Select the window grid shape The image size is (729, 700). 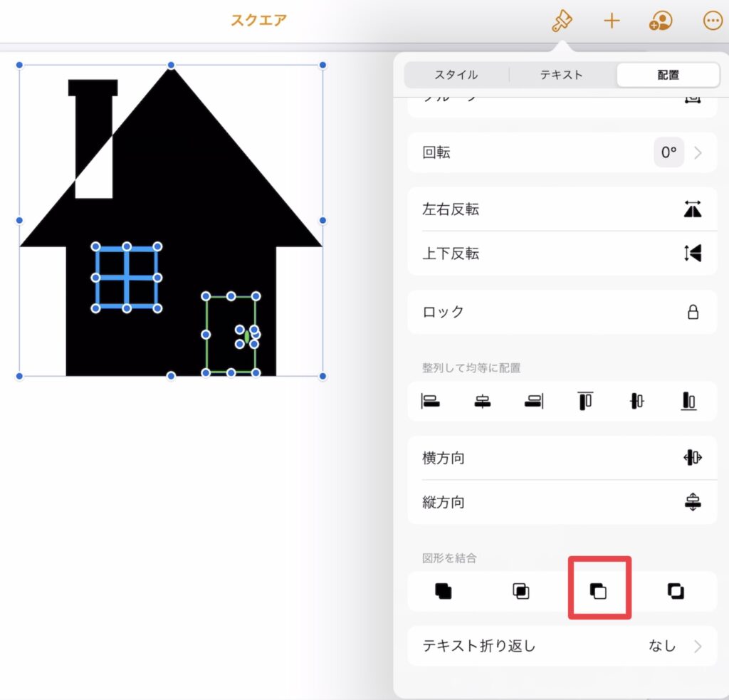click(x=127, y=278)
